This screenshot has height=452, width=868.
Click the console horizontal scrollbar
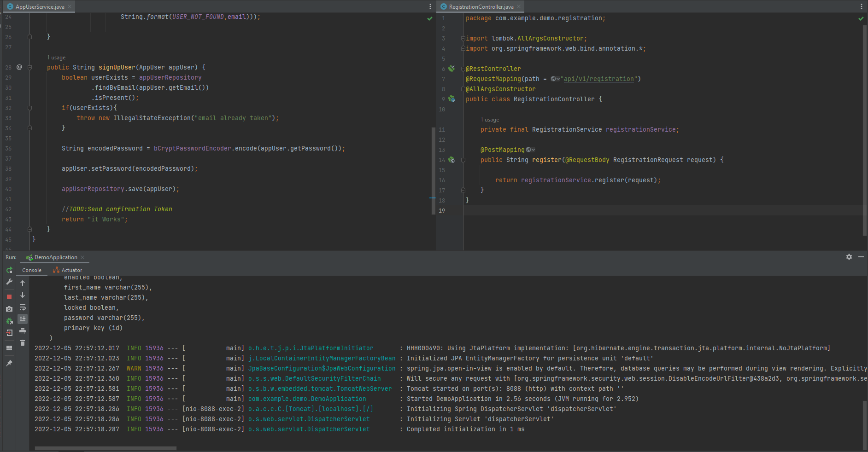[106, 448]
